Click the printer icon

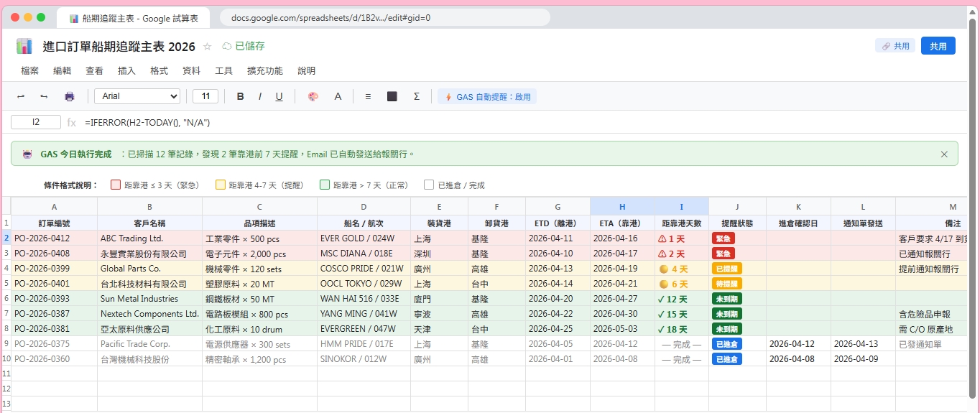pos(70,96)
